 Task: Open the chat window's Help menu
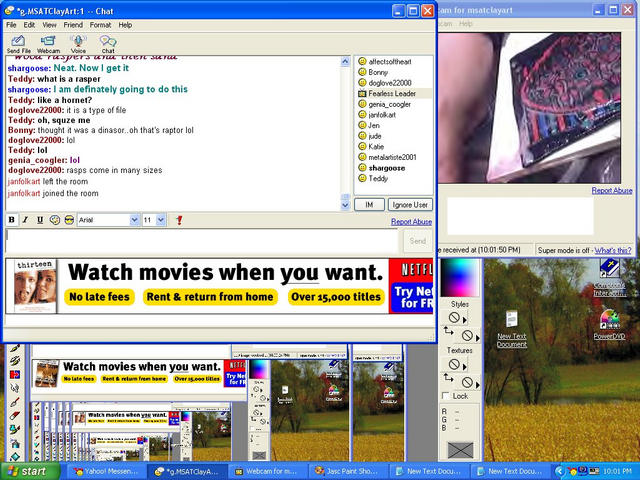(x=125, y=25)
